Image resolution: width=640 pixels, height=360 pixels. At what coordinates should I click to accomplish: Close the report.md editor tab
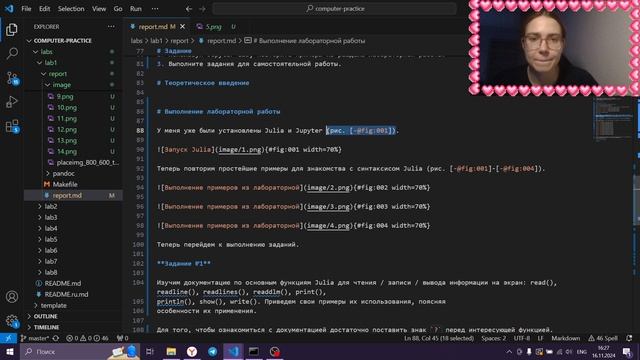(182, 27)
